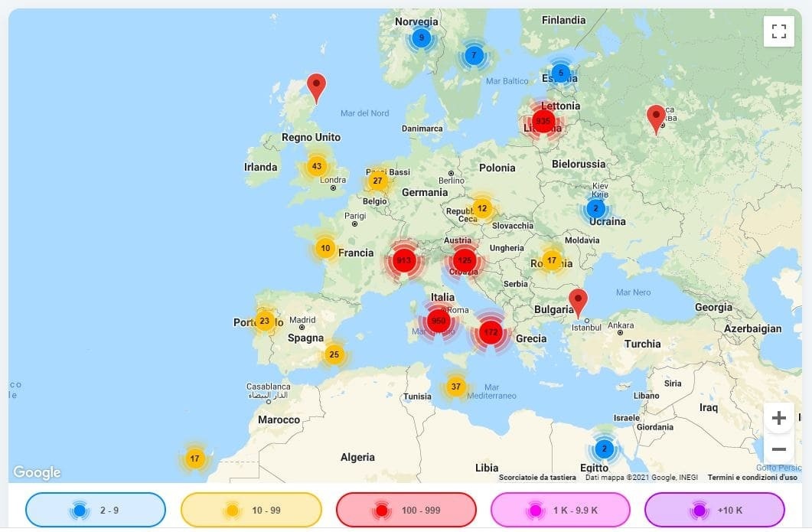Open the yellow cluster 37 south of Sicily
Image resolution: width=812 pixels, height=532 pixels.
[x=455, y=387]
